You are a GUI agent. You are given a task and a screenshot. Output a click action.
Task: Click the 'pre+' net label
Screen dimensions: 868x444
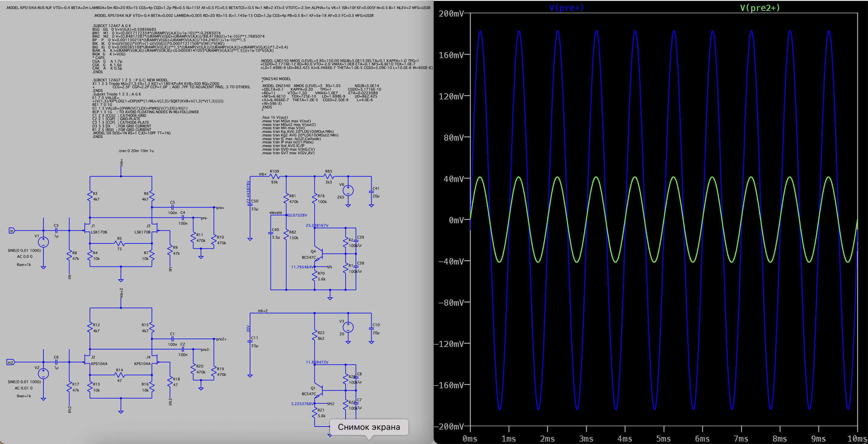pyautogui.click(x=220, y=208)
